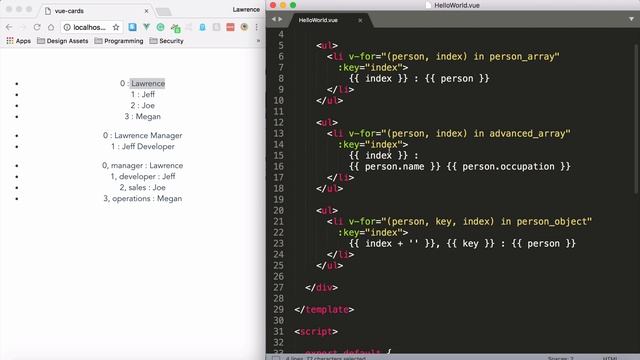
Task: View site information next to localhost
Action: click(x=67, y=27)
